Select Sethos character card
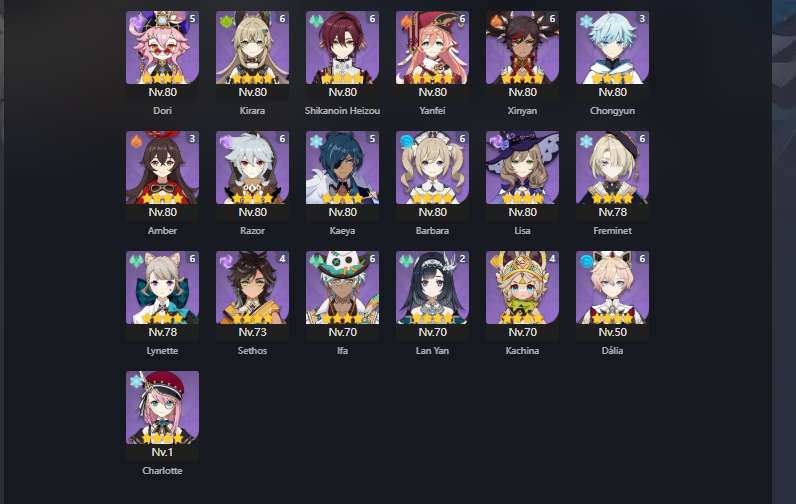 pyautogui.click(x=252, y=287)
